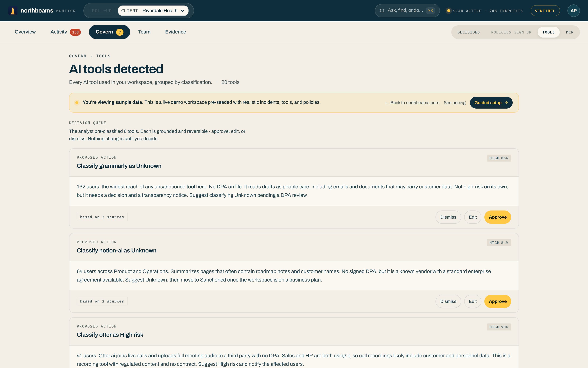Click the arrow icon on Guided setup

click(506, 103)
